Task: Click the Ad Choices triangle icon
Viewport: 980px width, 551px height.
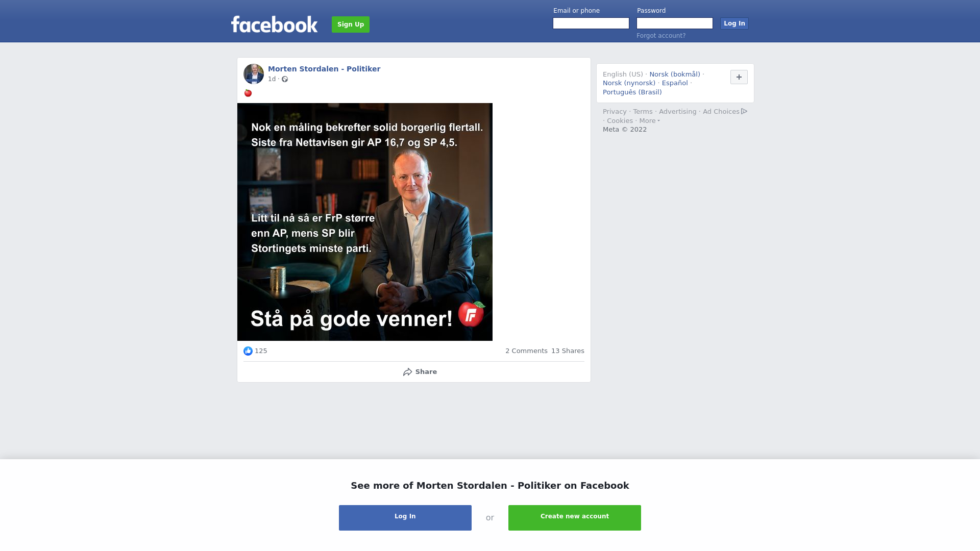Action: point(744,111)
